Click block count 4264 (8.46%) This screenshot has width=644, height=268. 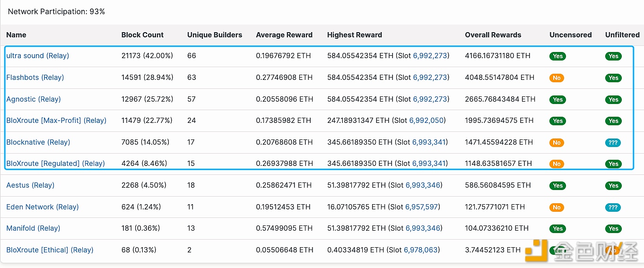144,164
